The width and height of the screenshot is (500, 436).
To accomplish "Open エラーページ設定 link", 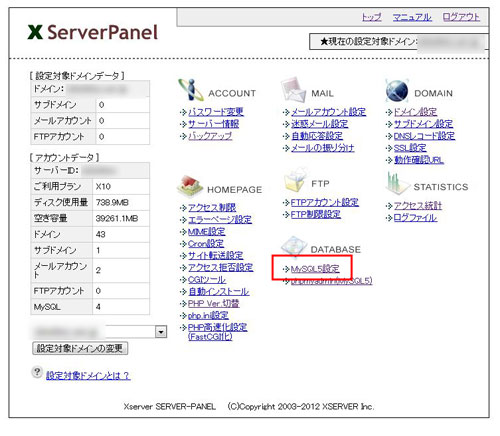I will (220, 220).
